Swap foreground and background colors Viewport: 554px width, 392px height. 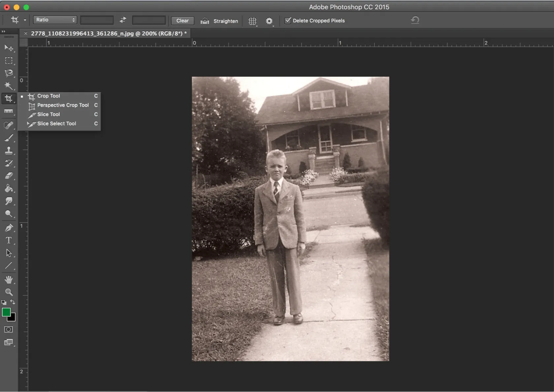pos(13,302)
